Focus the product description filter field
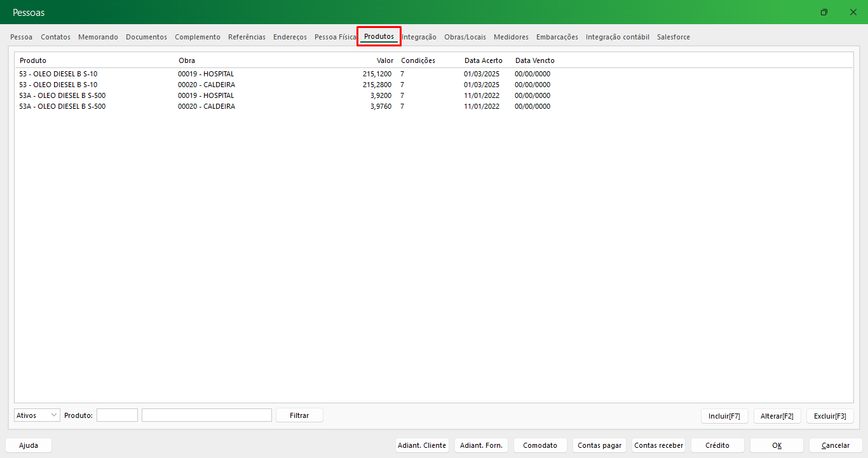Image resolution: width=868 pixels, height=458 pixels. tap(207, 415)
